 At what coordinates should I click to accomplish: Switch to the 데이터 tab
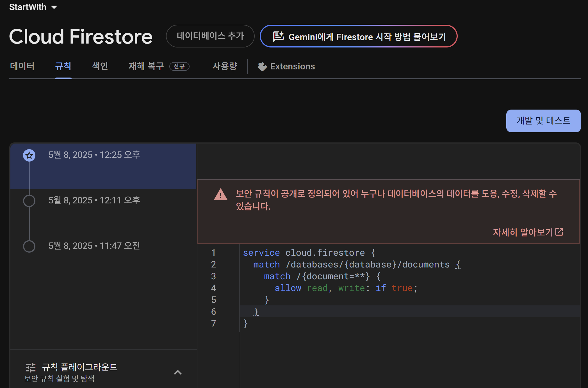point(22,66)
